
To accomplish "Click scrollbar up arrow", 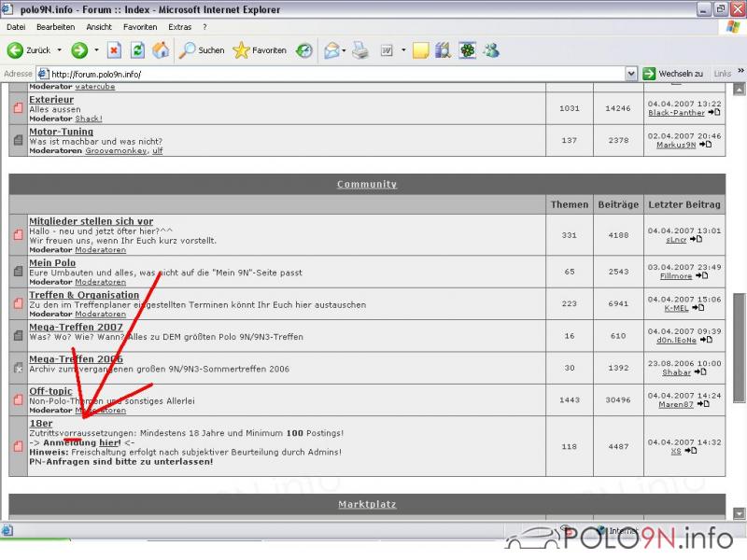I will click(x=739, y=89).
